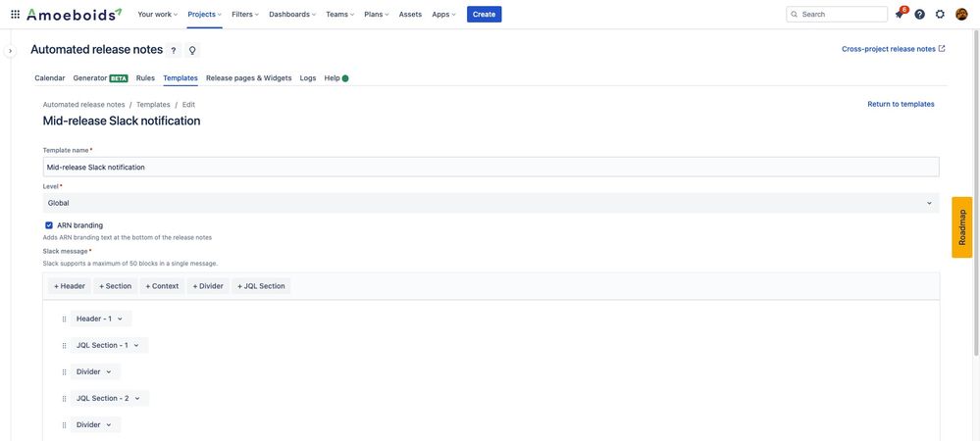Open the Cross-project release notes link
Image resolution: width=980 pixels, height=441 pixels.
[893, 49]
